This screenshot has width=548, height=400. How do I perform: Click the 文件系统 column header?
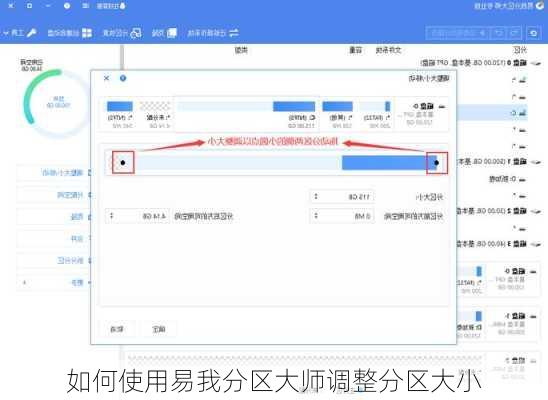pos(388,50)
